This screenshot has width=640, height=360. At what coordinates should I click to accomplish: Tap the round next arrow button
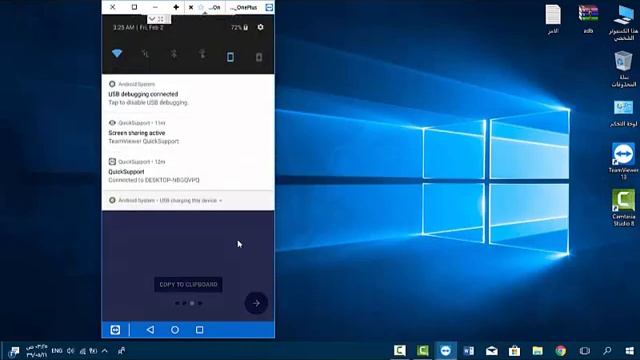(x=256, y=303)
